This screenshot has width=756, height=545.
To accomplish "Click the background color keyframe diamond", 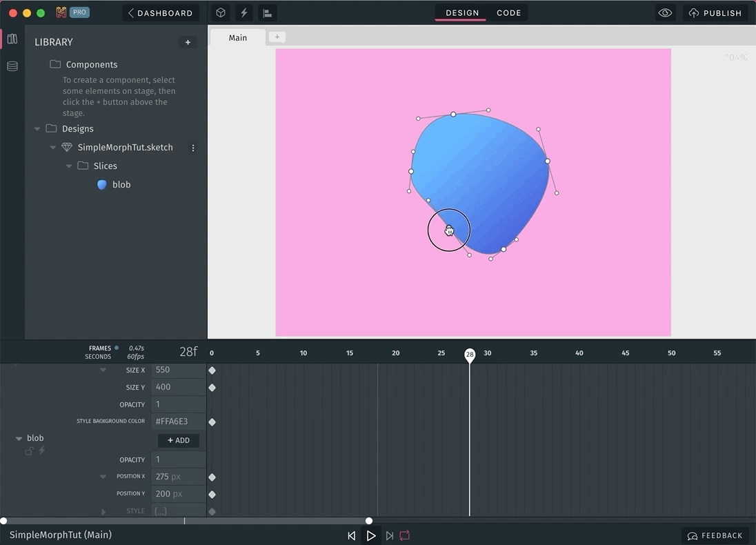I will (212, 422).
